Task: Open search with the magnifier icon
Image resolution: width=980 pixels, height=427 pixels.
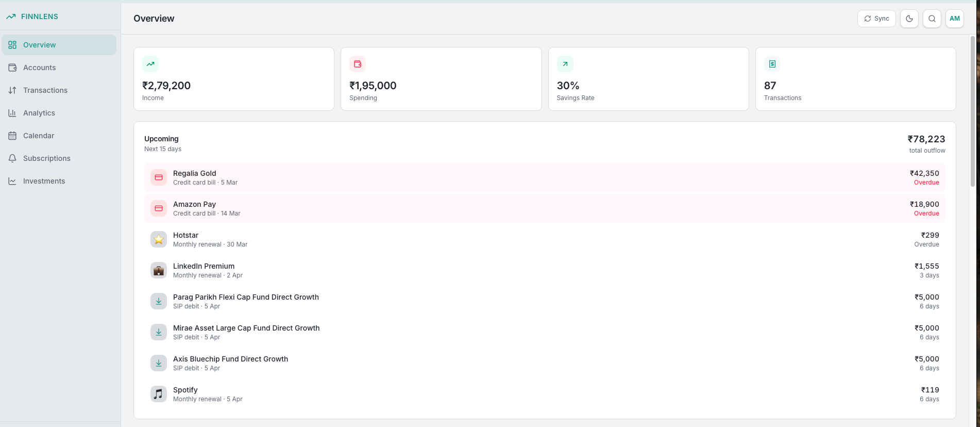Action: click(x=932, y=19)
